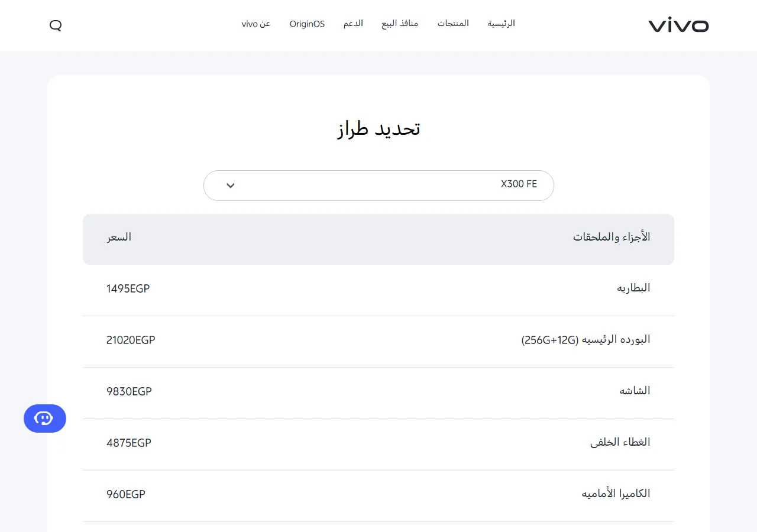
Task: Select the الشاشه row label
Action: [635, 391]
